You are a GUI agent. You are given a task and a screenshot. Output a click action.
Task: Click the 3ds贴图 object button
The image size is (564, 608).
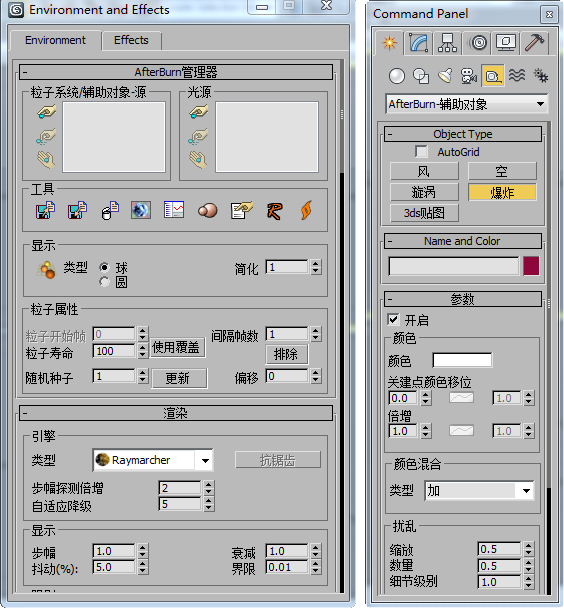(424, 213)
